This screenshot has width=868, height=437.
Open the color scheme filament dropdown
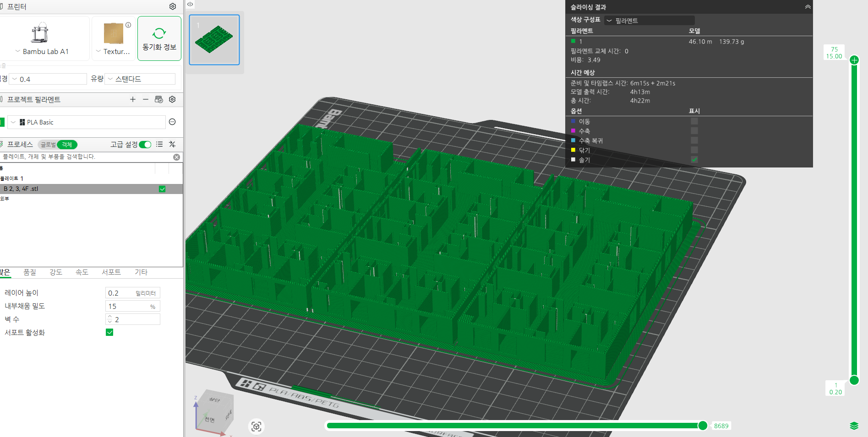tap(649, 21)
